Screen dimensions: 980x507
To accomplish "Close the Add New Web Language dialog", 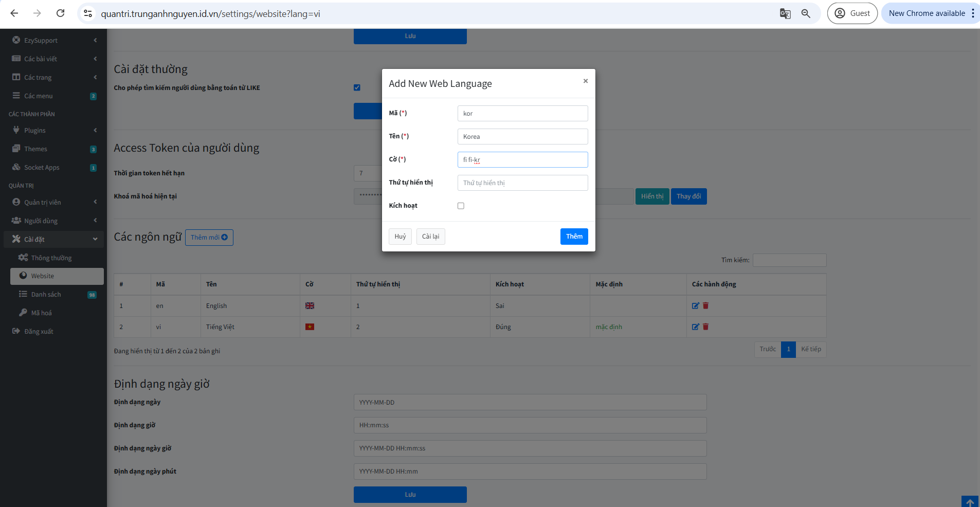I will [x=586, y=81].
